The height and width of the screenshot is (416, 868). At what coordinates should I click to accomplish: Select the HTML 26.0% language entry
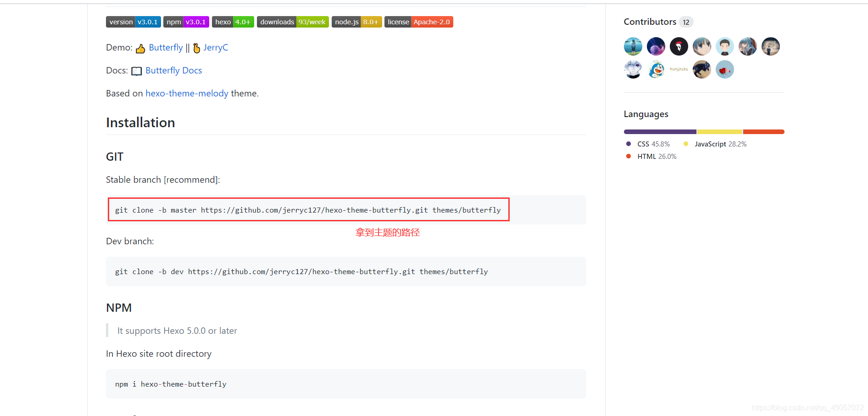click(x=651, y=157)
